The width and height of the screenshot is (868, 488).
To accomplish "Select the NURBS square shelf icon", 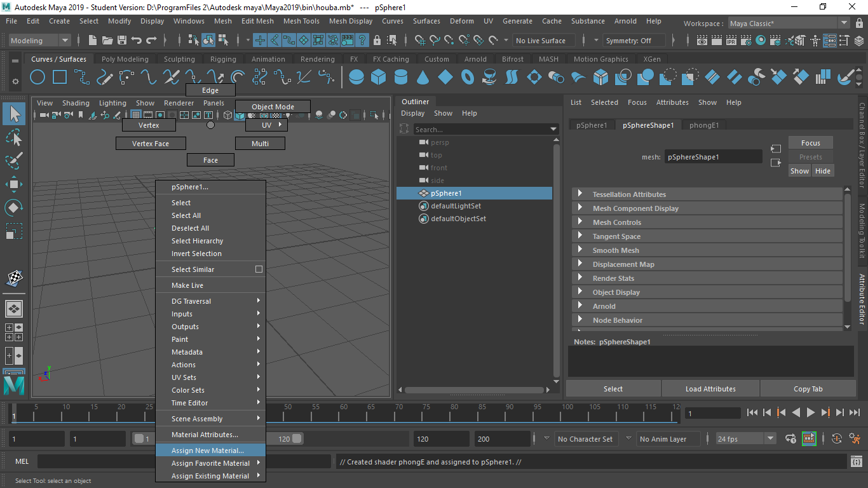I will (60, 78).
